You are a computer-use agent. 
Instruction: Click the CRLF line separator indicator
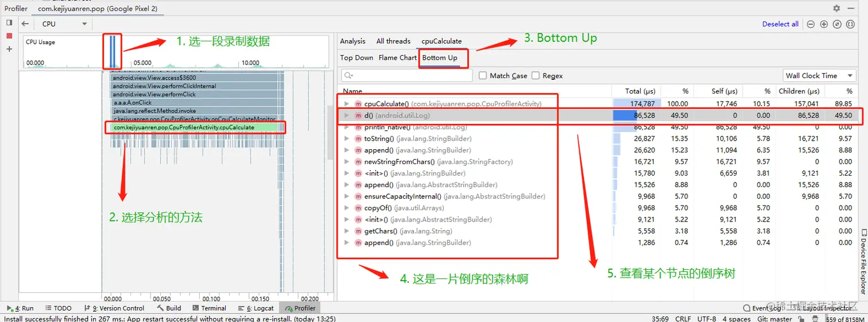pos(683,318)
